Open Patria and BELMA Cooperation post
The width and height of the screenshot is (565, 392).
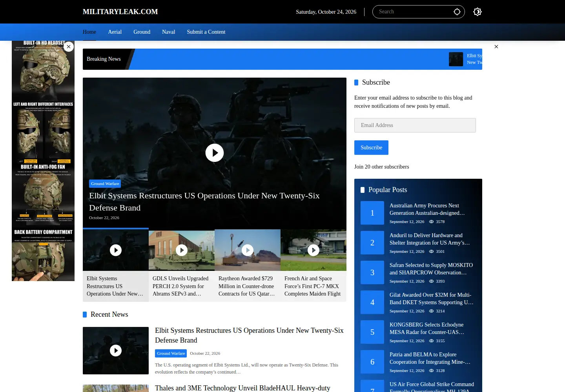(x=430, y=358)
